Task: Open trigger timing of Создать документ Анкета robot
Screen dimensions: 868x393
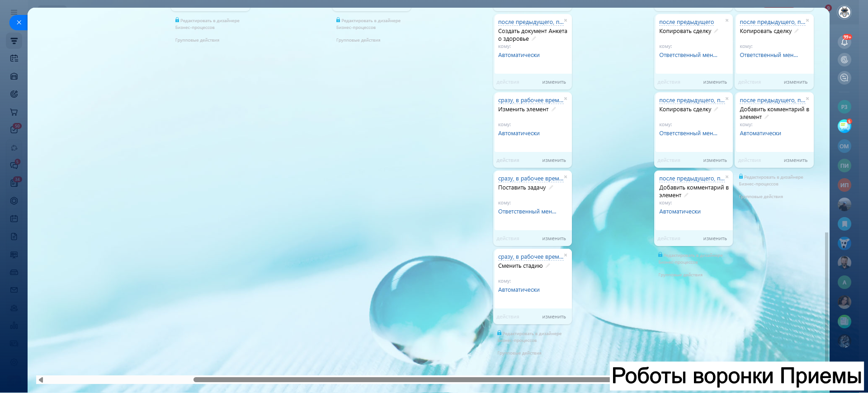Action: click(531, 22)
